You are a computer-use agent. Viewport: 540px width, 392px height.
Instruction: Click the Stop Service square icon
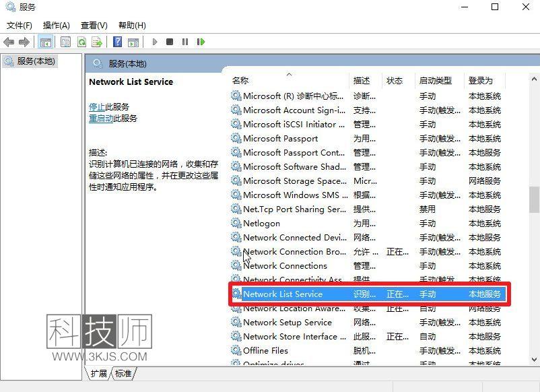(170, 42)
